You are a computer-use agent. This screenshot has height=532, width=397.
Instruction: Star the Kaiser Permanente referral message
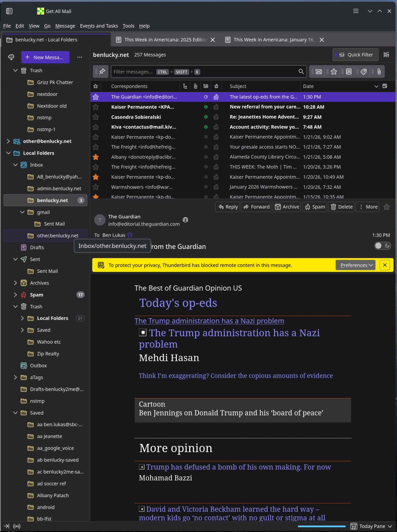click(96, 107)
